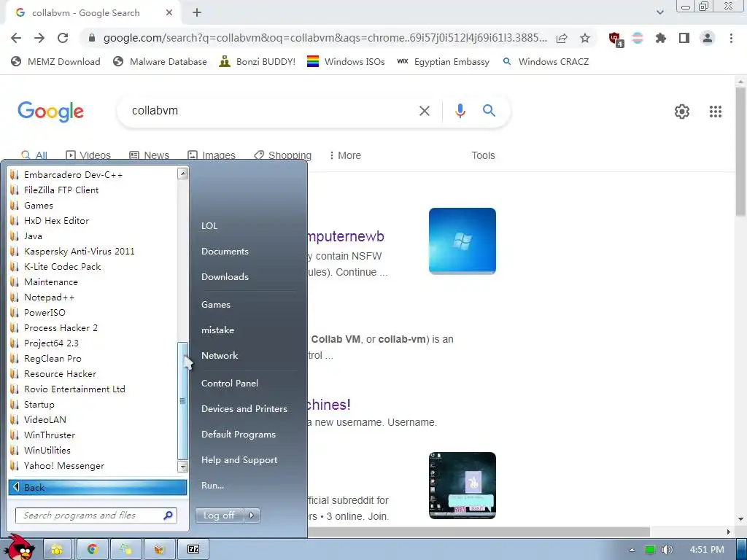Close the collabvm Google Search tab
This screenshot has height=560, width=747.
[x=169, y=13]
